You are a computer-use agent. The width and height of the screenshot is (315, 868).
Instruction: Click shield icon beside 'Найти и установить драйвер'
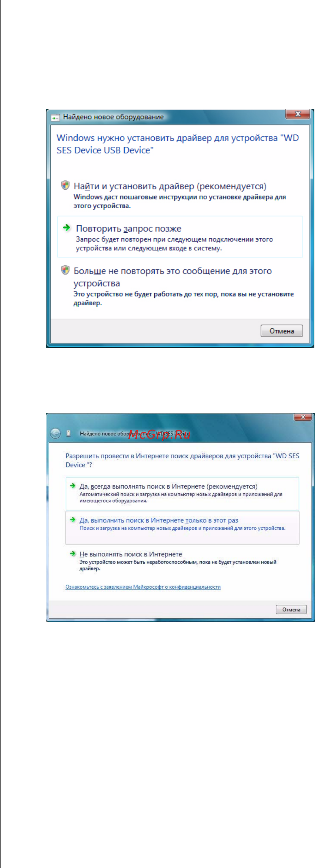click(x=65, y=185)
